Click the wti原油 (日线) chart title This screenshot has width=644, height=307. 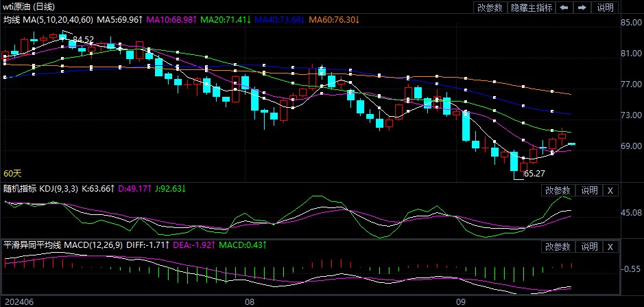(x=27, y=7)
